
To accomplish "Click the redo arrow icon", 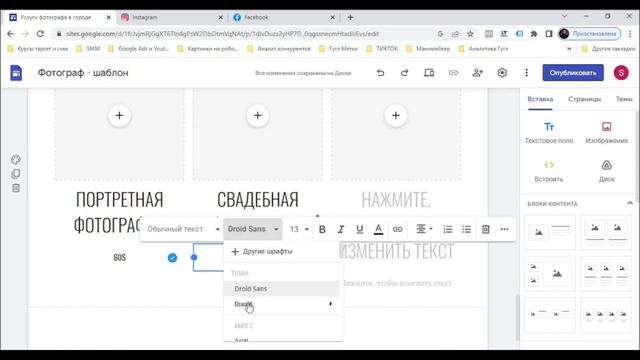I will tap(404, 73).
